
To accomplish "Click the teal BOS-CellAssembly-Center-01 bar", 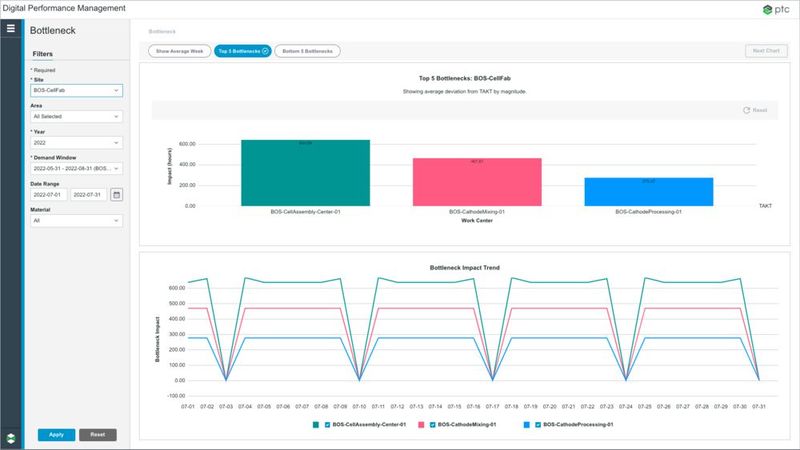I will (305, 173).
